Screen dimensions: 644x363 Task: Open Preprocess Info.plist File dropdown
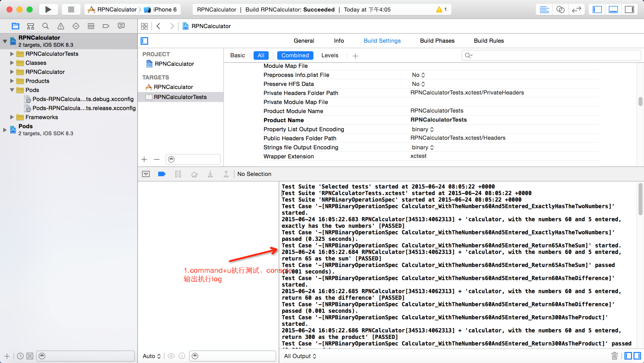418,75
